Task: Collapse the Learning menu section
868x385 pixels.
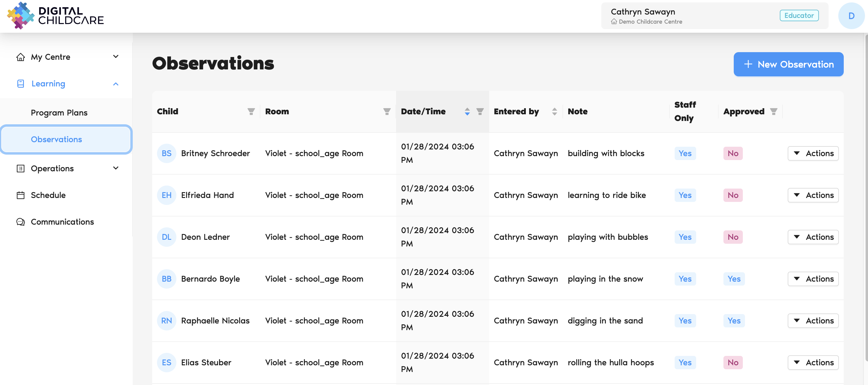Action: [x=115, y=84]
